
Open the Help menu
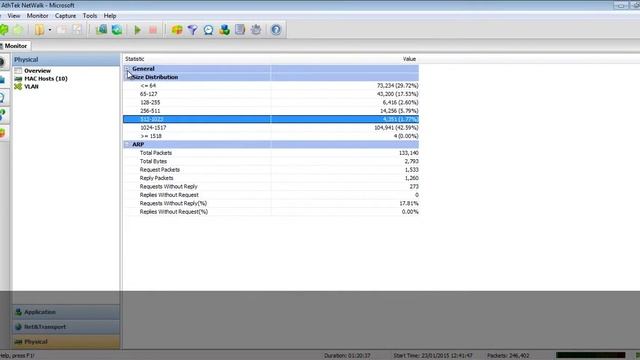tap(110, 16)
